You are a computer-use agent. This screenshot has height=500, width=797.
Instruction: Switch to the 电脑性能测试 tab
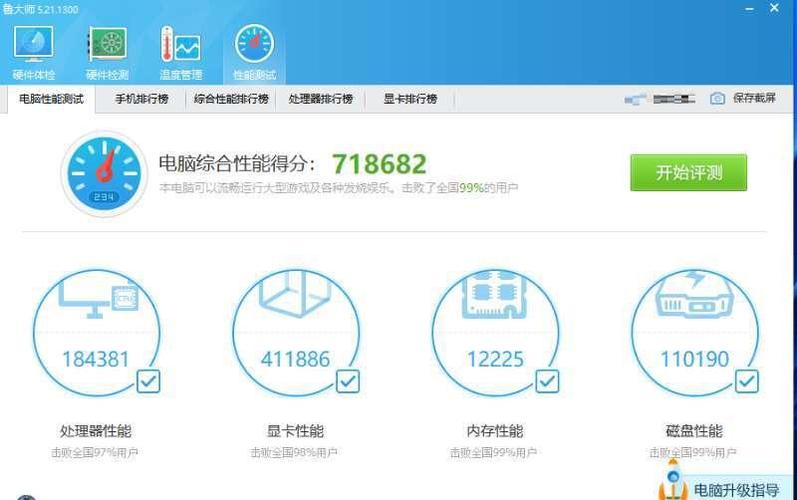[51, 99]
